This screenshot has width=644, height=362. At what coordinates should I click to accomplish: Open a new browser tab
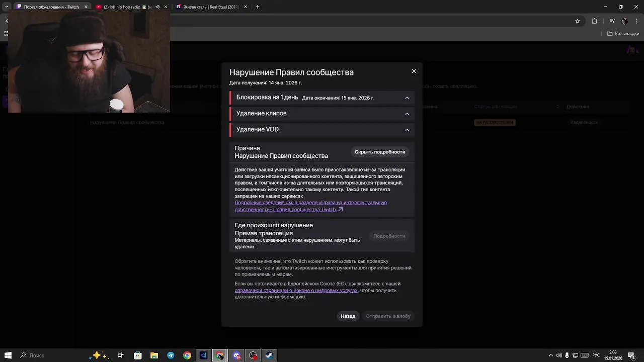(x=258, y=7)
